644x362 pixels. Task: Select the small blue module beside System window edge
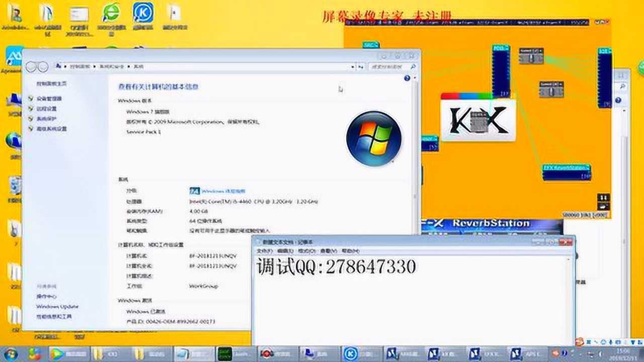tap(430, 143)
